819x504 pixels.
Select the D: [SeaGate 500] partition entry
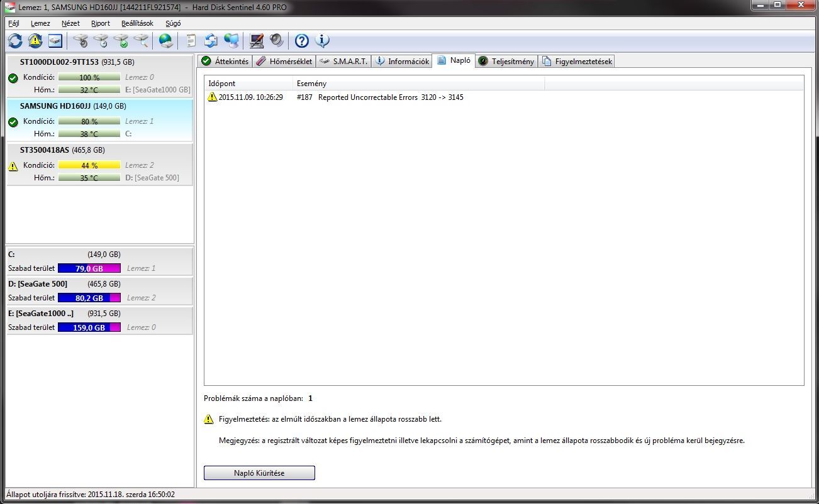[99, 291]
